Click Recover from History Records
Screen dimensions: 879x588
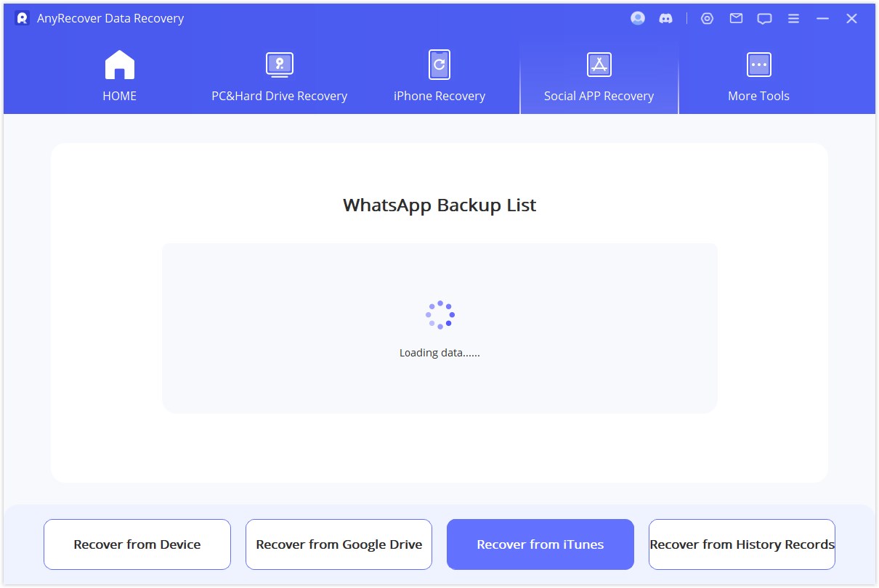click(742, 544)
